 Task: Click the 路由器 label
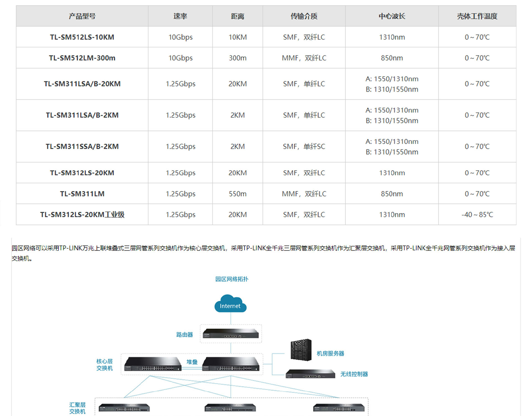coord(185,335)
